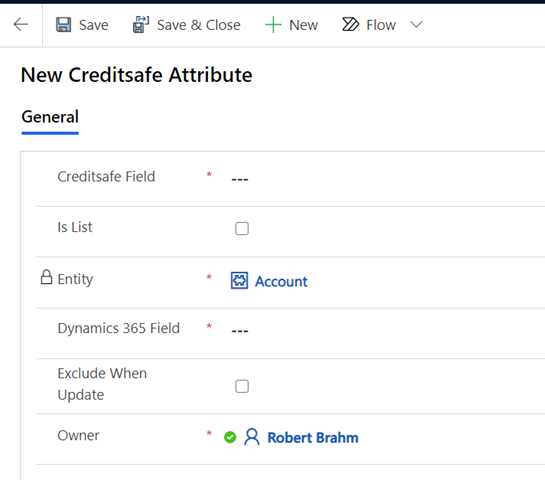
Task: Click the Account entity puzzle icon
Action: [239, 280]
